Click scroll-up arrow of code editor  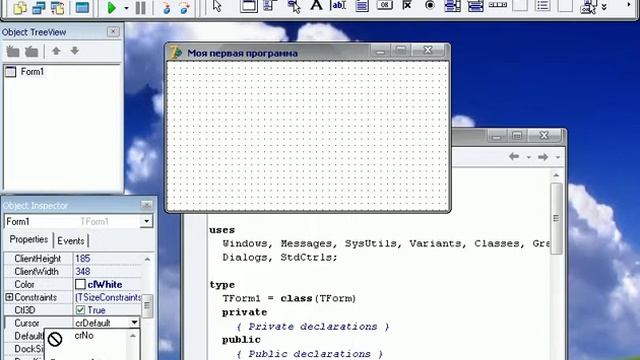556,176
